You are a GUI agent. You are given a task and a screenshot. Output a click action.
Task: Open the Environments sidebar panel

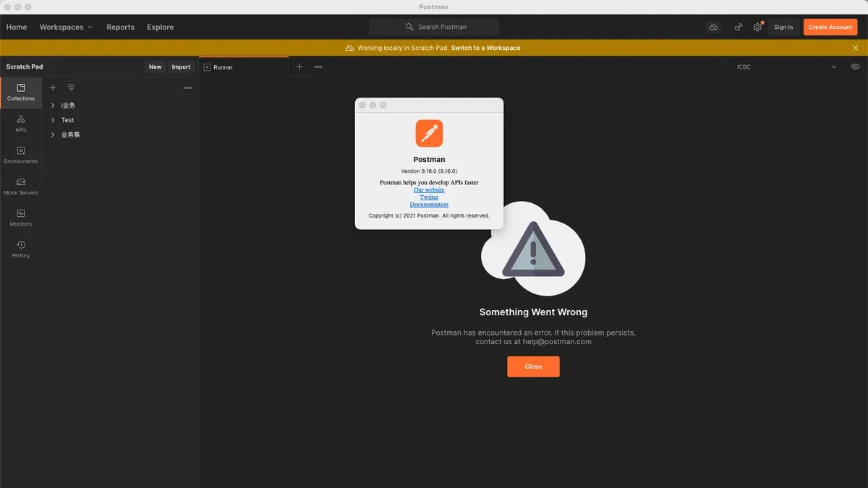(x=21, y=155)
